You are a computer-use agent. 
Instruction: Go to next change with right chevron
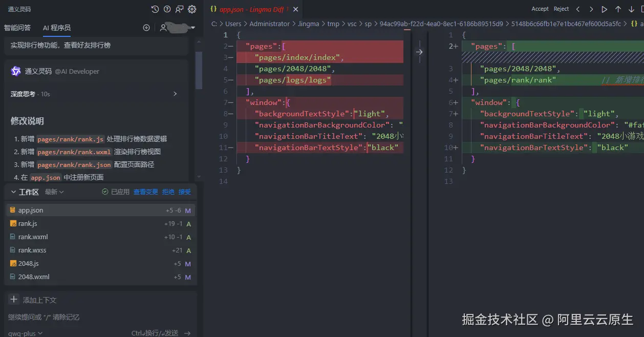[591, 9]
